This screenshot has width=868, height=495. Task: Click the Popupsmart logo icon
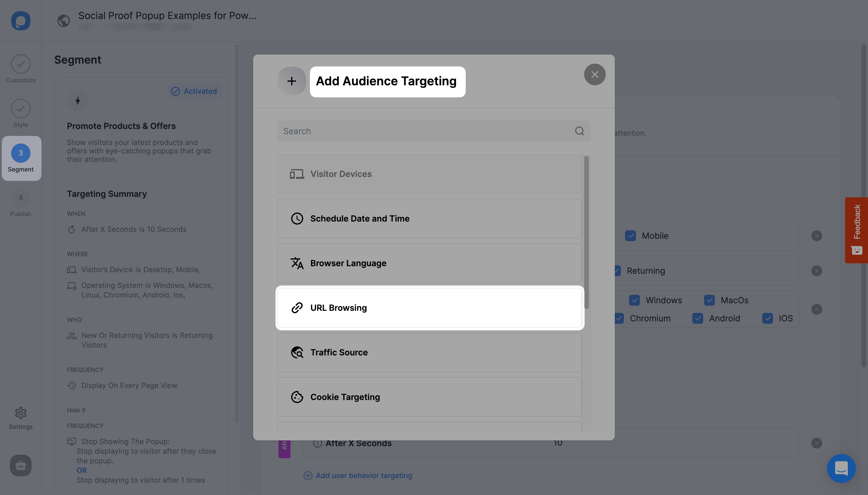click(x=21, y=21)
